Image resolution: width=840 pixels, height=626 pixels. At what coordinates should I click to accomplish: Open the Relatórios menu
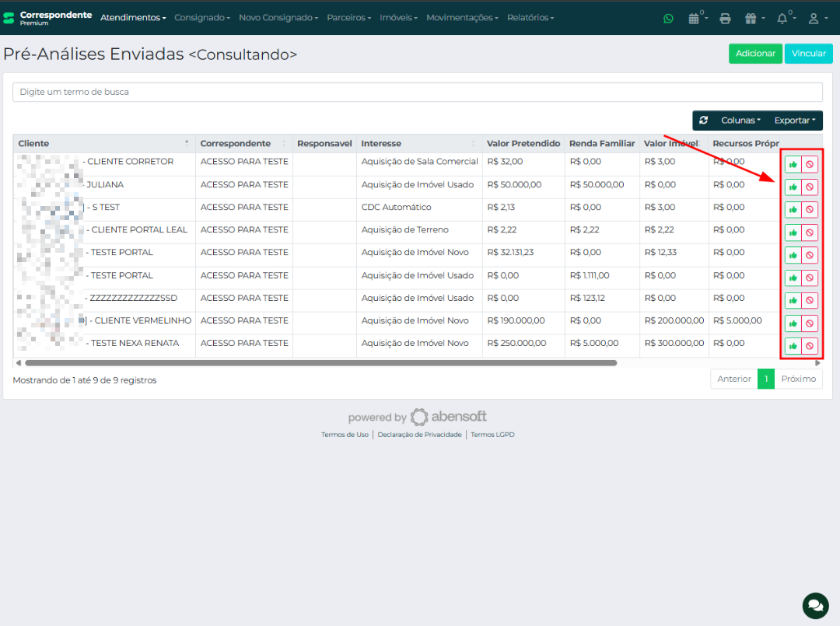point(530,18)
